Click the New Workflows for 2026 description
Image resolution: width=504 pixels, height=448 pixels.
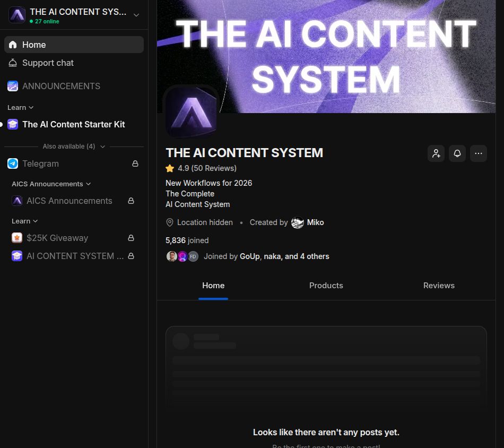tap(208, 183)
